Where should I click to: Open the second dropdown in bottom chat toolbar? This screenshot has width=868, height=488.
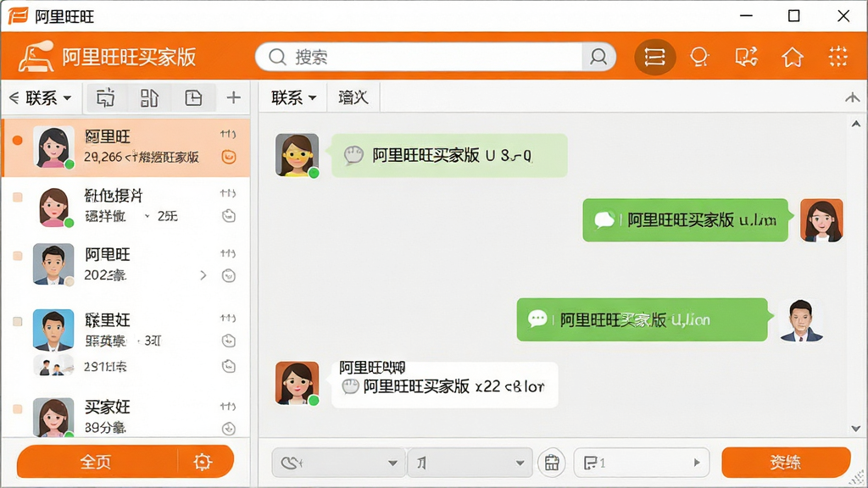pyautogui.click(x=470, y=463)
